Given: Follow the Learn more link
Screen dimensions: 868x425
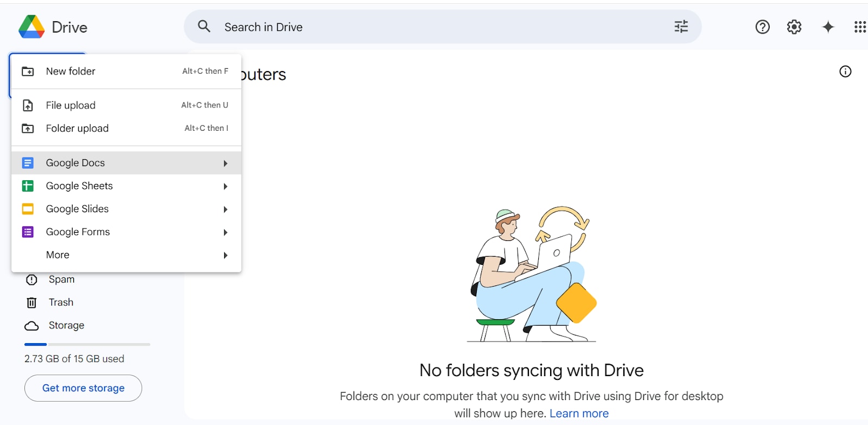Looking at the screenshot, I should [x=579, y=414].
